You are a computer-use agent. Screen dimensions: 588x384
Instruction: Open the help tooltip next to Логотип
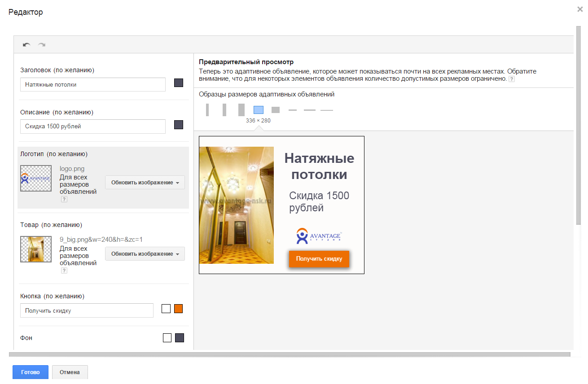pyautogui.click(x=64, y=199)
